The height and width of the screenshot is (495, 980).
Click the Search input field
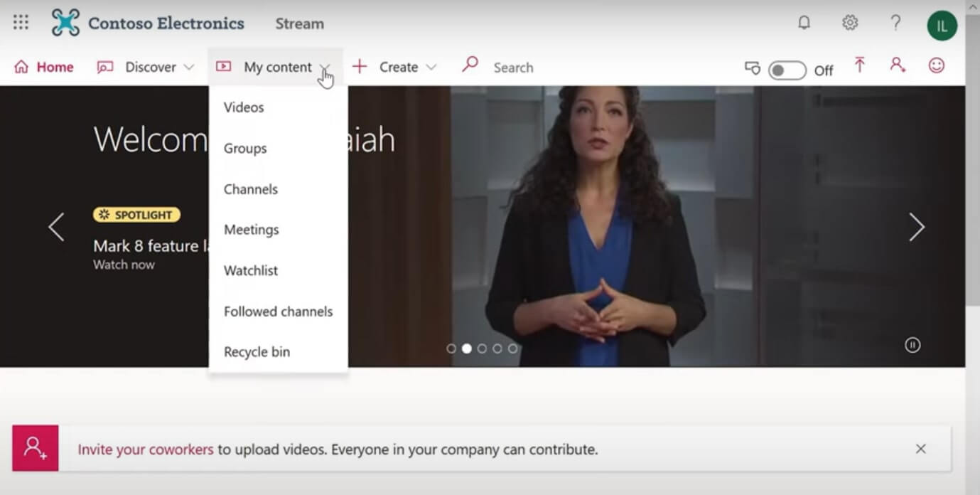[x=513, y=68]
